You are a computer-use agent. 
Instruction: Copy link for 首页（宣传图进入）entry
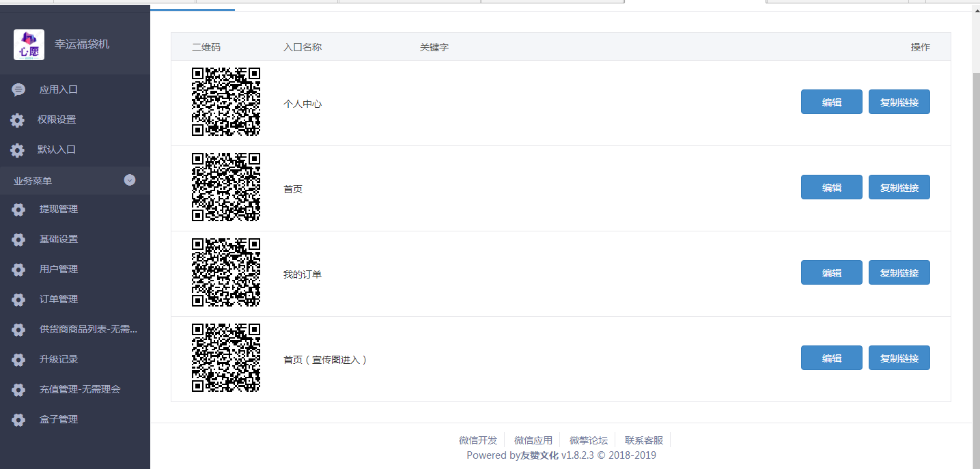899,358
